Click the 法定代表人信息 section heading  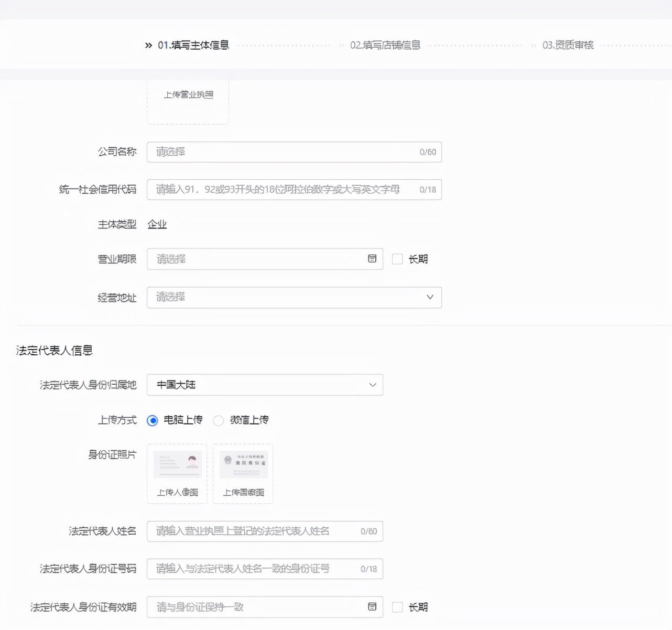[55, 351]
